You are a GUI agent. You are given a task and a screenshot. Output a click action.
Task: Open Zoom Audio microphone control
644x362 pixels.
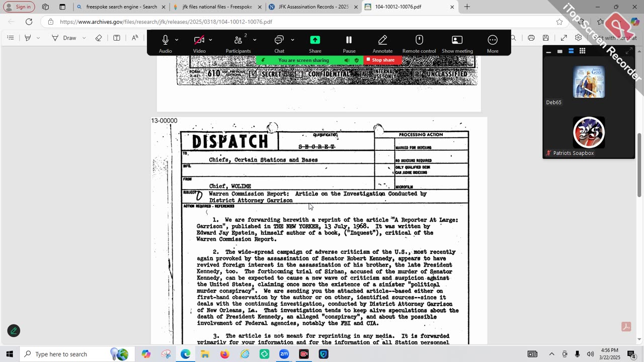click(x=165, y=44)
